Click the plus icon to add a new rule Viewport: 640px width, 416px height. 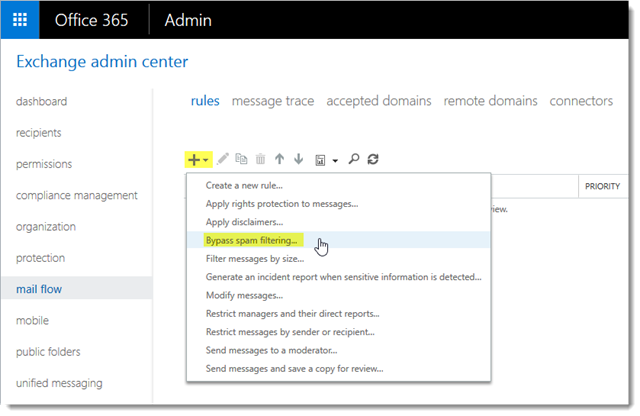coord(194,160)
